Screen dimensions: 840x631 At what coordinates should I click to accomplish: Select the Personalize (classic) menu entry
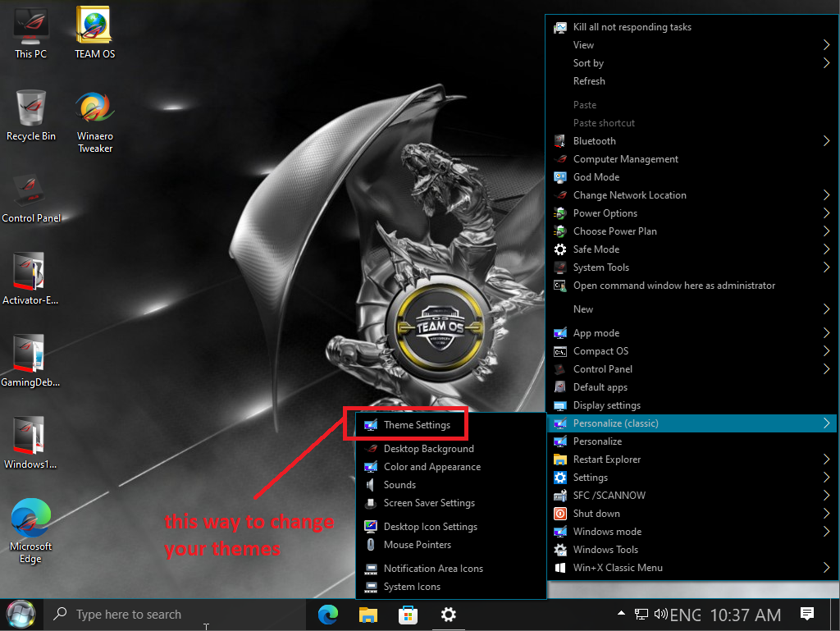click(x=692, y=423)
